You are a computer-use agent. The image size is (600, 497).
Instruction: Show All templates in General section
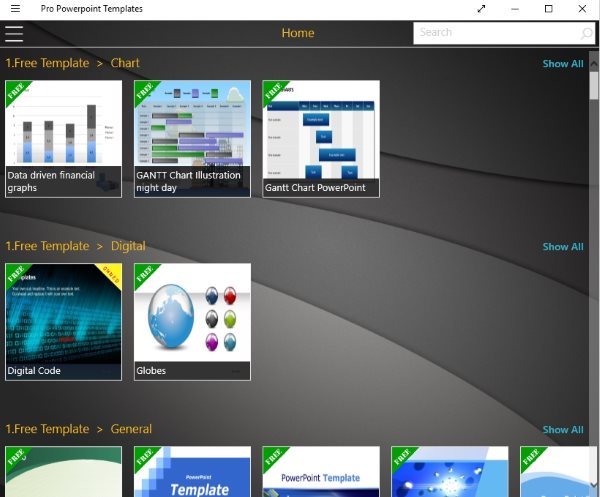pos(563,430)
